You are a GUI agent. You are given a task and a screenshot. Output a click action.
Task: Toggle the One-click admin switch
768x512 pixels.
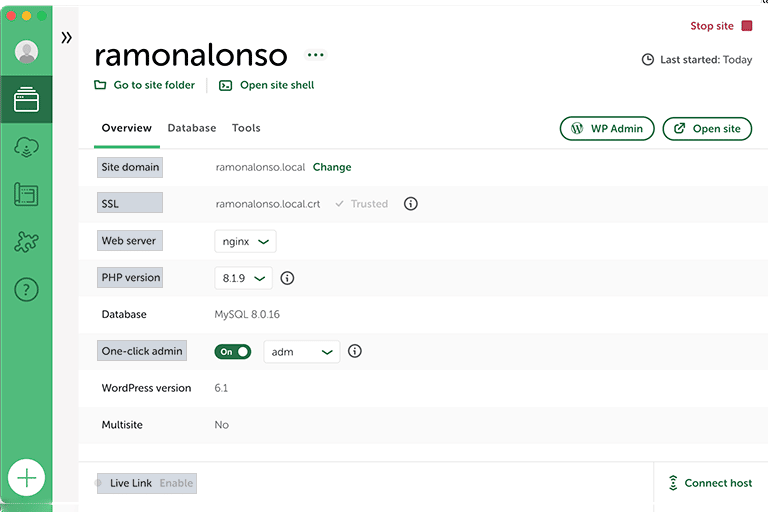tap(233, 352)
